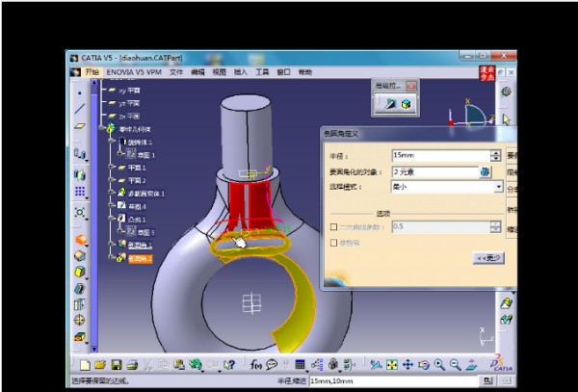Expand the 多截面实体.1 tree node
The width and height of the screenshot is (578, 392).
pyautogui.click(x=112, y=193)
